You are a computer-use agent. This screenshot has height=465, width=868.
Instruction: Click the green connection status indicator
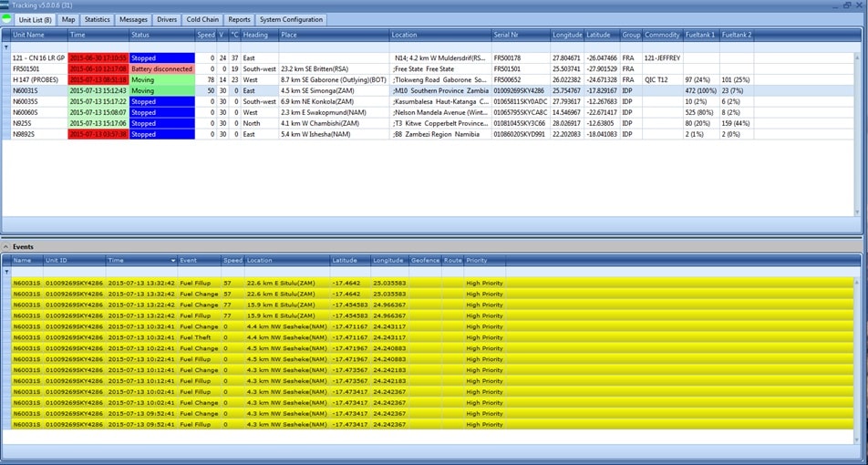pyautogui.click(x=6, y=19)
